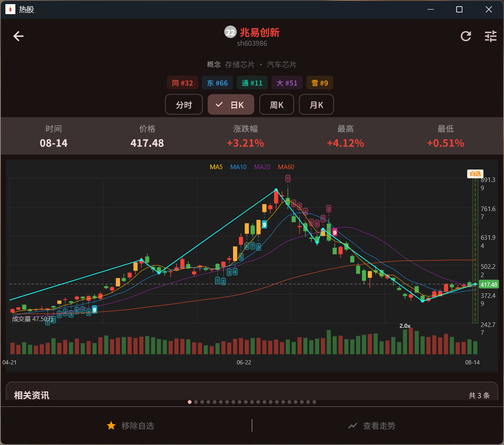Click the 价格 value 417.48 in info bar

coord(147,143)
